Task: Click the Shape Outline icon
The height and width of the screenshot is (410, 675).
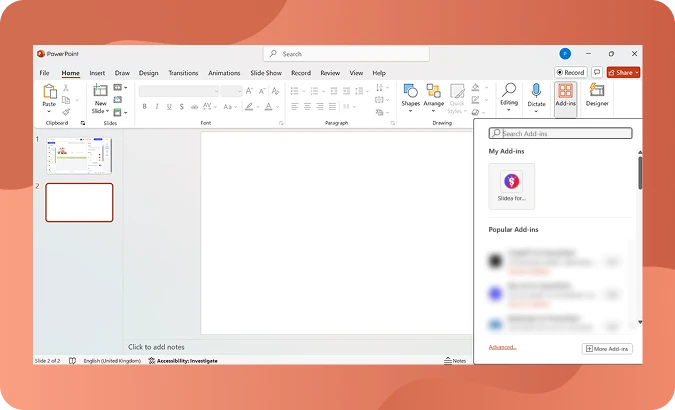Action: tap(476, 100)
